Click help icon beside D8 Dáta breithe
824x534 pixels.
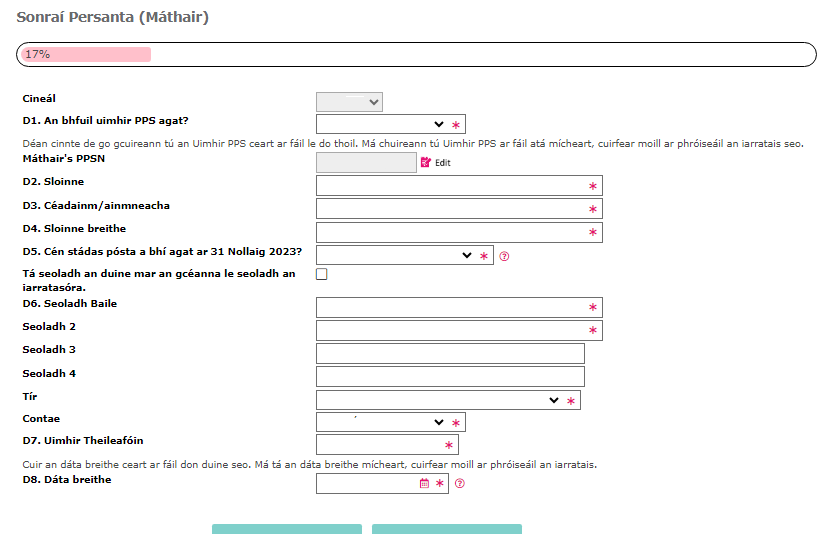click(460, 483)
